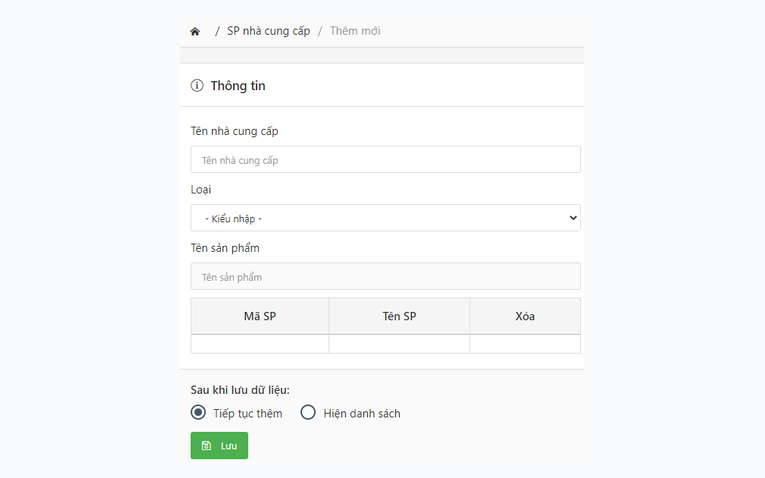Click the Tên sản phẩm label
The image size is (765, 478).
click(225, 248)
